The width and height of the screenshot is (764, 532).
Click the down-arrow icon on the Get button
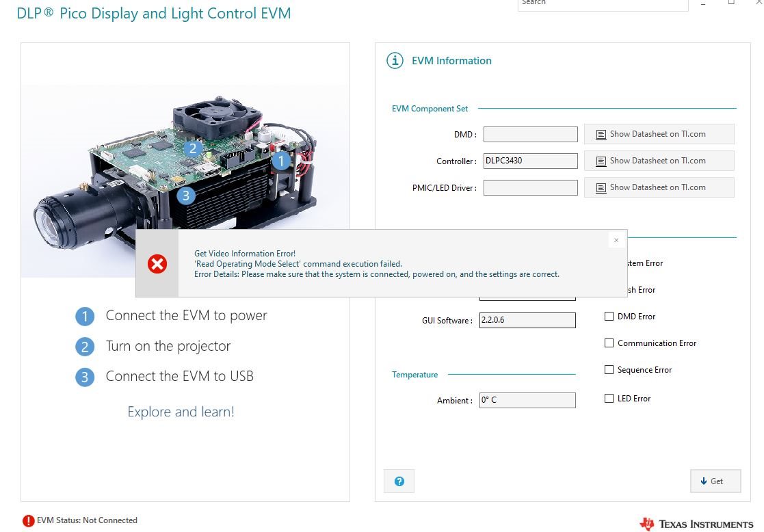click(704, 481)
